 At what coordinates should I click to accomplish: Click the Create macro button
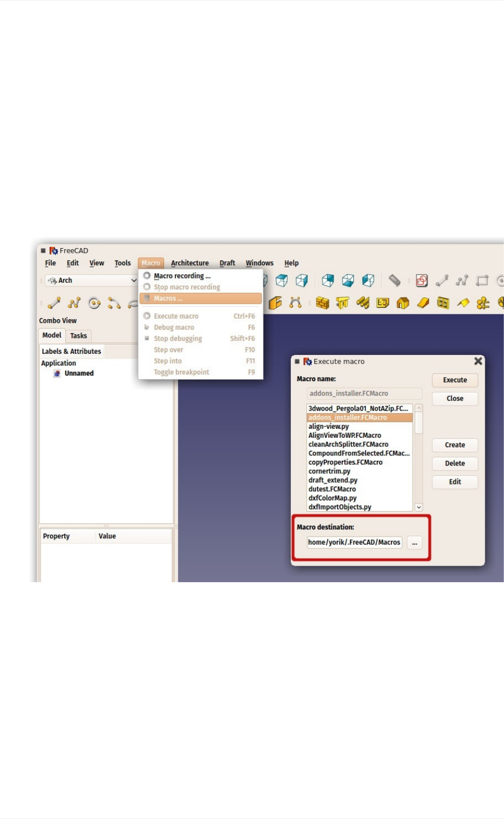point(455,445)
